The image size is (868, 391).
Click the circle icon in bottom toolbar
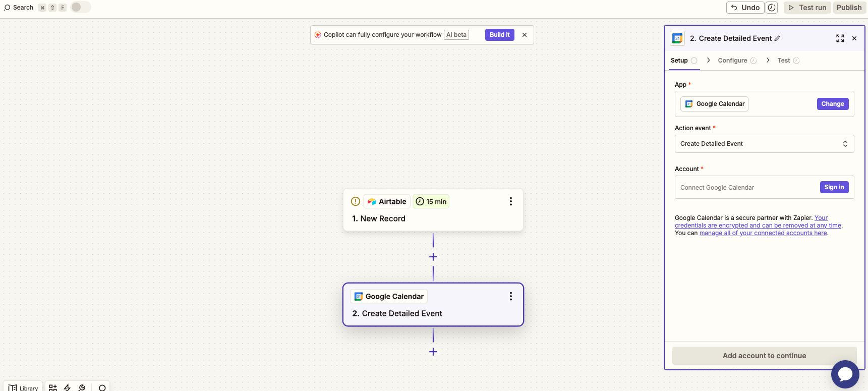tap(102, 388)
